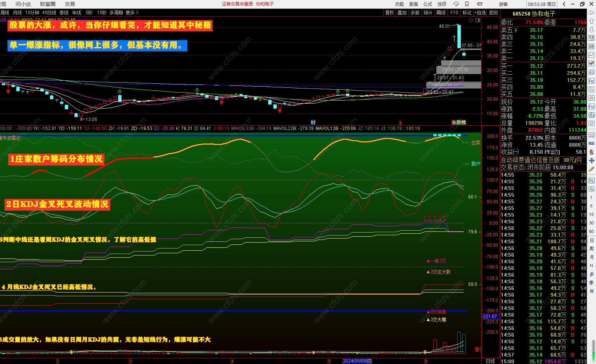Click the 2024/05/09 date marker on time axis
This screenshot has height=364, width=596.
point(357,361)
